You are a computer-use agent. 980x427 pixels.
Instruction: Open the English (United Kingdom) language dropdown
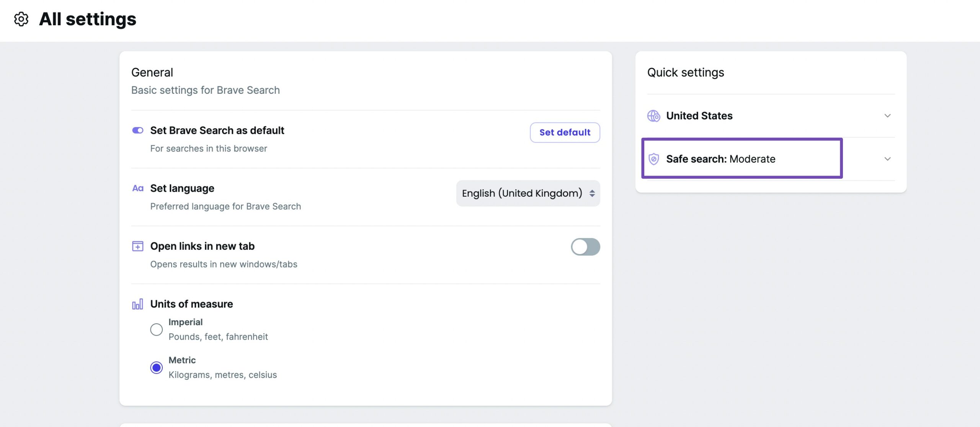pos(528,193)
